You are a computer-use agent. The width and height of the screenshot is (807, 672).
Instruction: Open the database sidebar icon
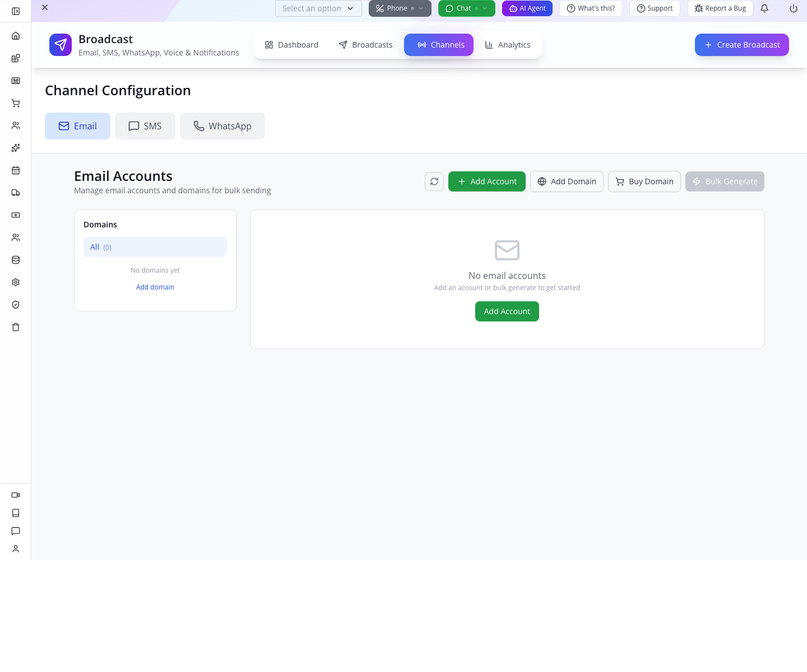[16, 260]
